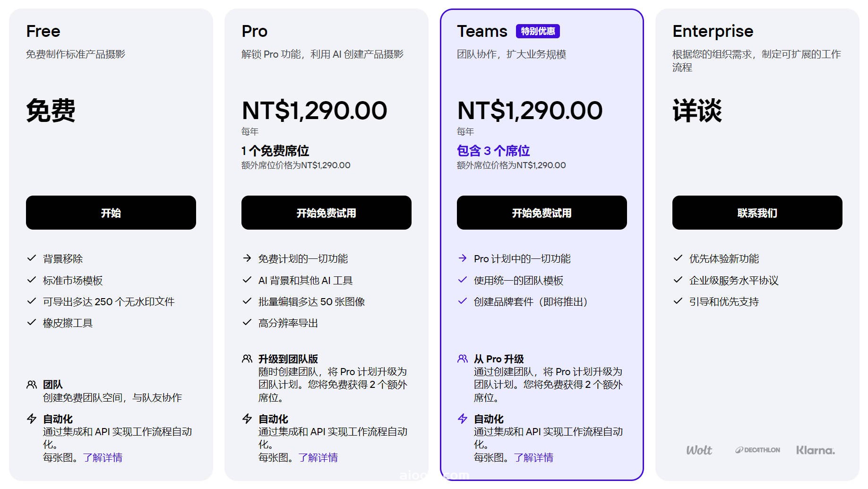Image resolution: width=868 pixels, height=489 pixels.
Task: Click the 开始 button on Free plan
Action: tap(111, 213)
